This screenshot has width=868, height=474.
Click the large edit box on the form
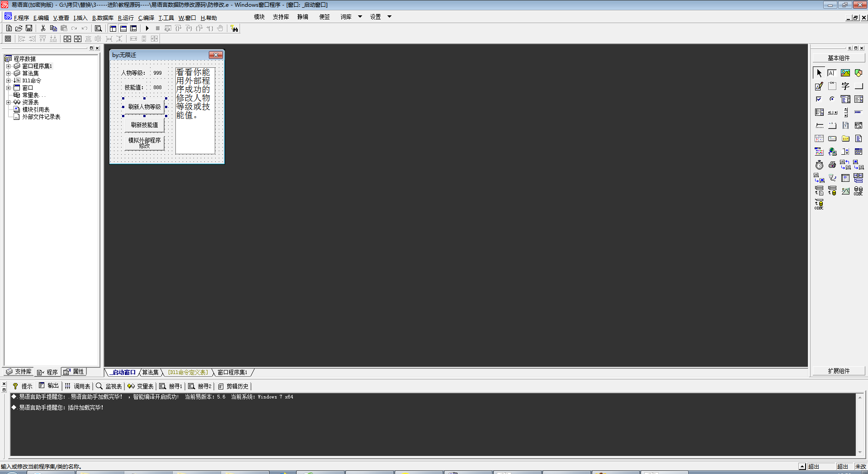[195, 111]
